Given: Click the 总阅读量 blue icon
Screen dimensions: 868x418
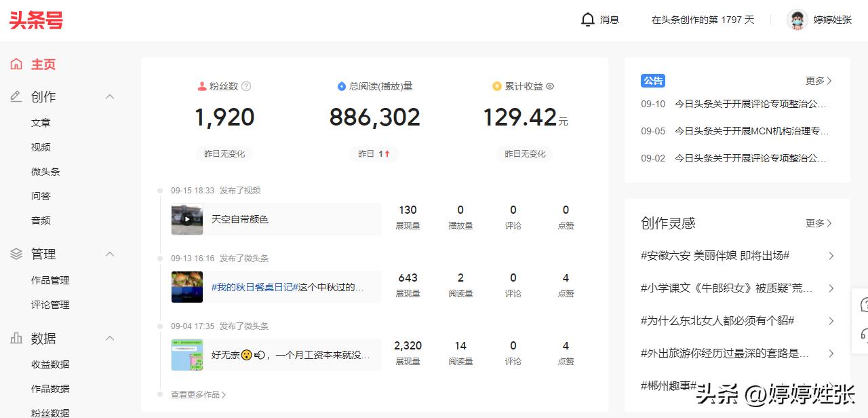Looking at the screenshot, I should [342, 86].
